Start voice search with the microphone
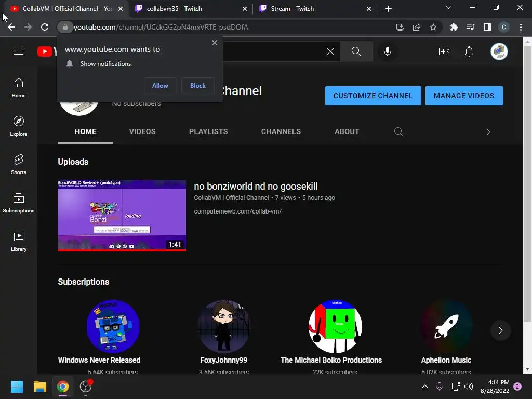The image size is (532, 399). [388, 51]
